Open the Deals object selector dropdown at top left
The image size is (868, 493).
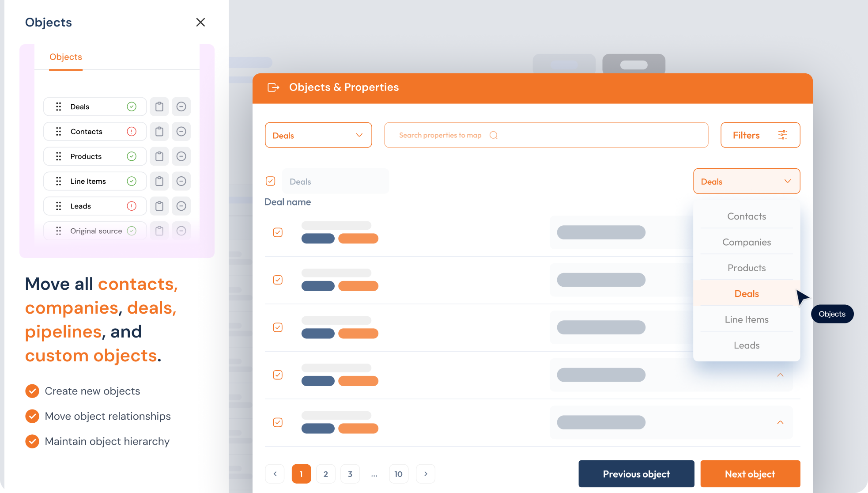[318, 135]
